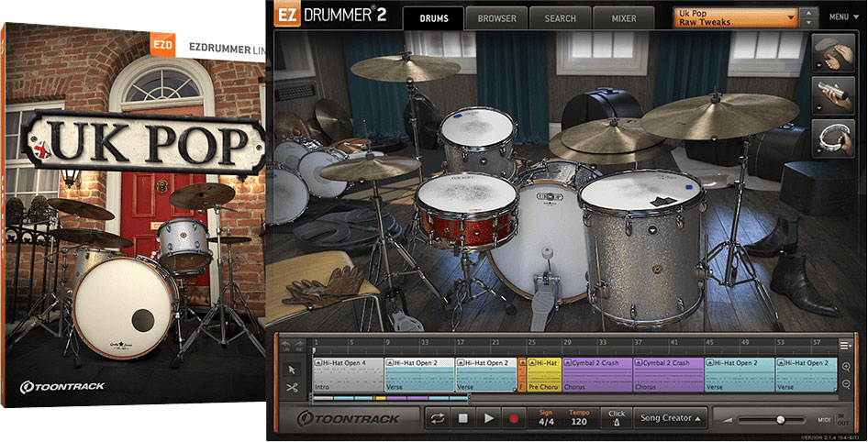
Task: Switch to the BROWSER tab
Action: click(496, 18)
